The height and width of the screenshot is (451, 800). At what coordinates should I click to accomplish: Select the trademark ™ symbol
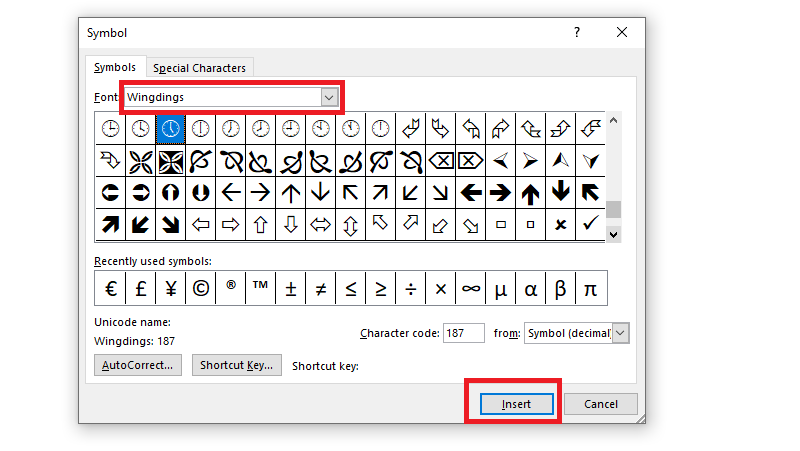261,289
